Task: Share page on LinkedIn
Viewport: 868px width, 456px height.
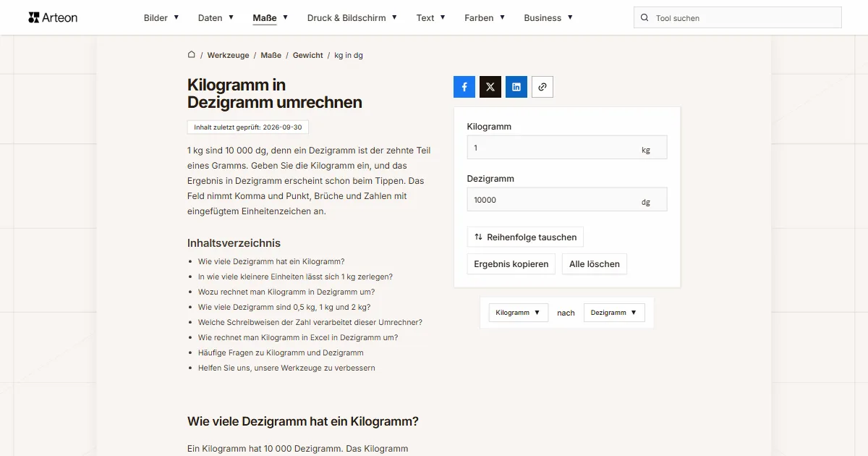Action: point(516,87)
